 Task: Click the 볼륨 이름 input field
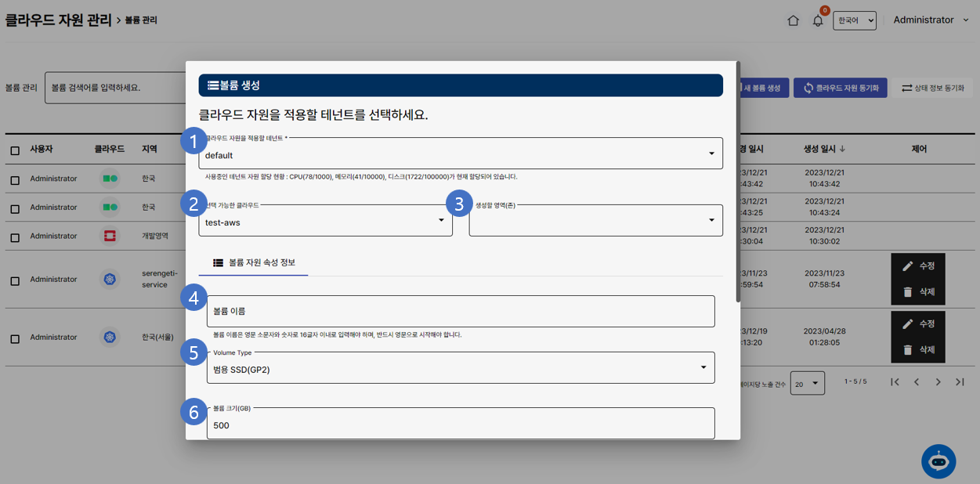point(460,311)
